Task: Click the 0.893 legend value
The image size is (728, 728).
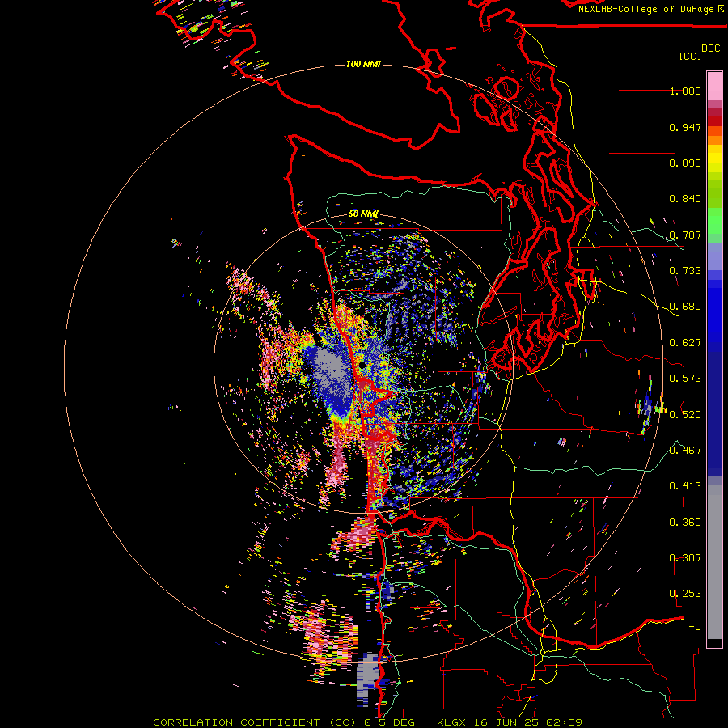Action: (685, 163)
